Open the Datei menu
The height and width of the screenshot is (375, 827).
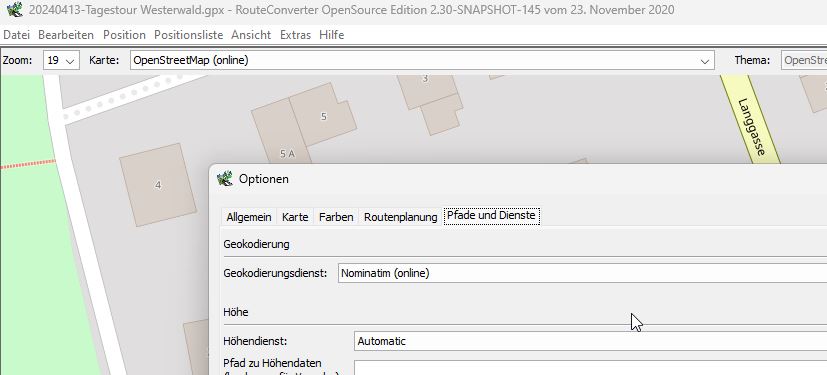tap(16, 35)
